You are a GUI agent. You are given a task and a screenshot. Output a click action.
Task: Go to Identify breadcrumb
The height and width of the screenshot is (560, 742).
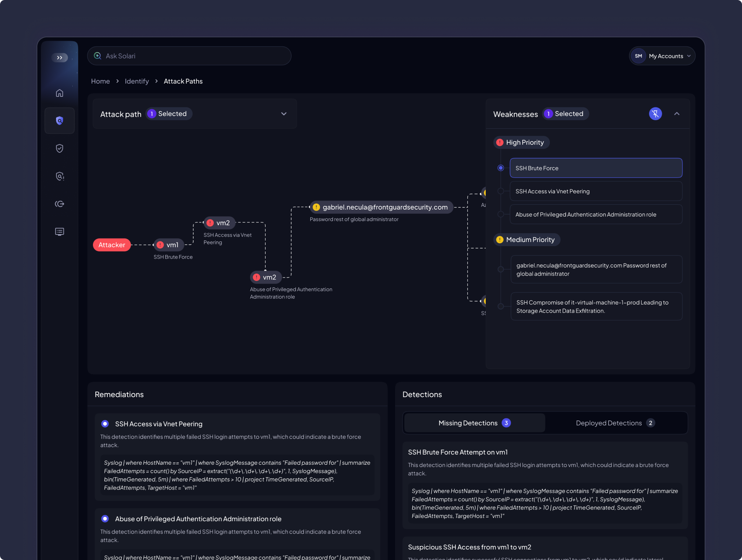coord(137,81)
